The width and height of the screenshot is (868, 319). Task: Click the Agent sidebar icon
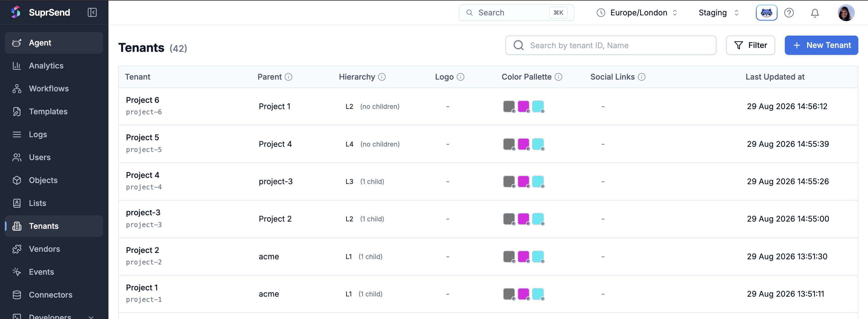pyautogui.click(x=17, y=43)
